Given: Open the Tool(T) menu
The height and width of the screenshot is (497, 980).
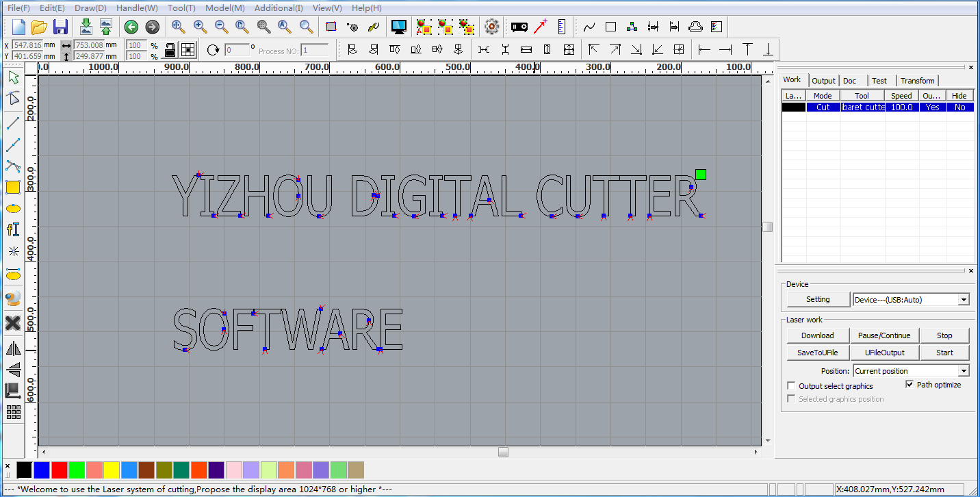Looking at the screenshot, I should point(180,8).
